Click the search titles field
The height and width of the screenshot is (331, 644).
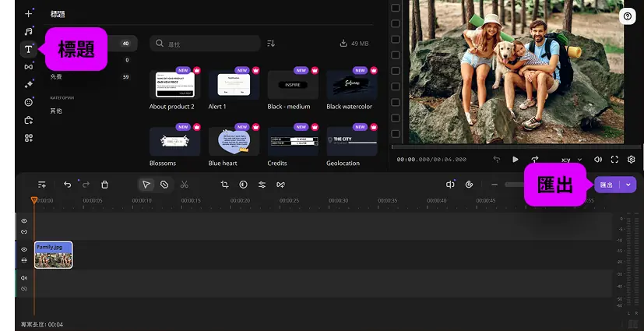(x=205, y=44)
